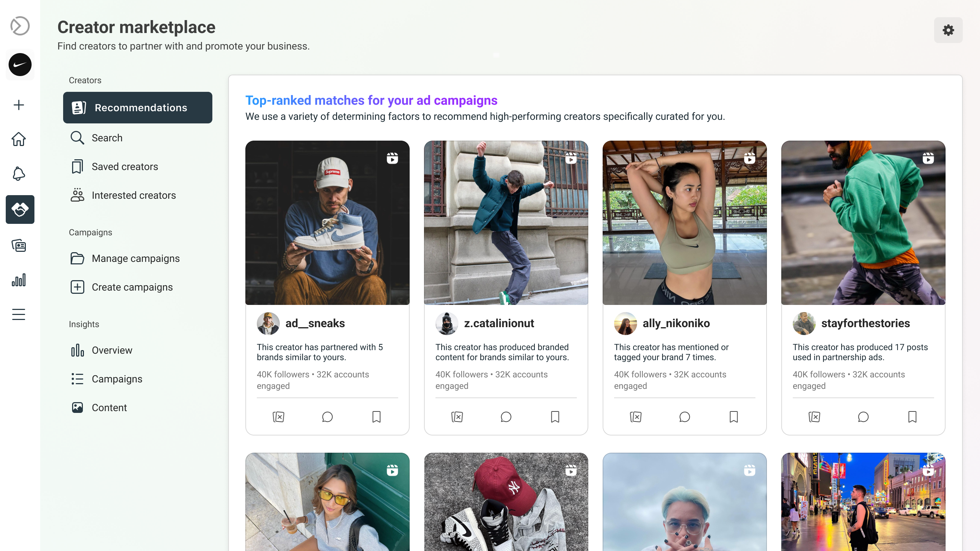
Task: Select the partnerships handshake icon
Action: click(x=20, y=209)
